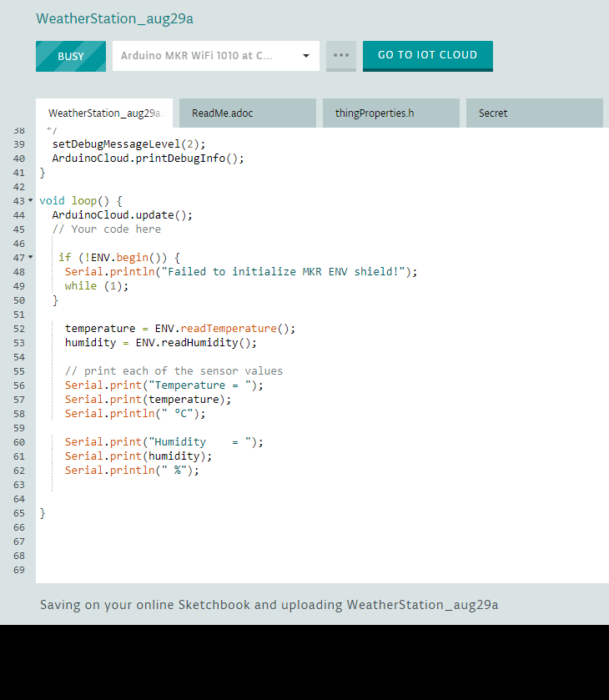The width and height of the screenshot is (609, 700).
Task: Click the WeatherStation_aug29a sketch title heading
Action: pyautogui.click(x=114, y=18)
